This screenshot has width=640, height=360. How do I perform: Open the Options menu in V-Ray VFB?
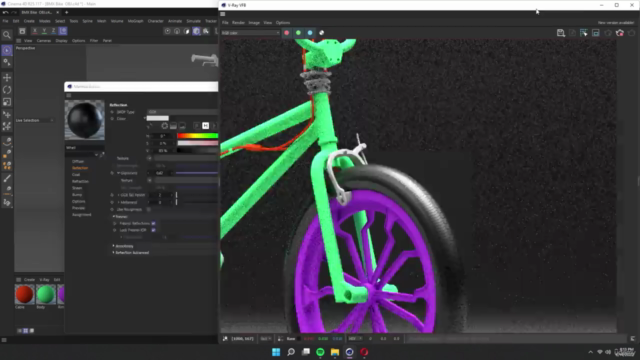tap(282, 23)
